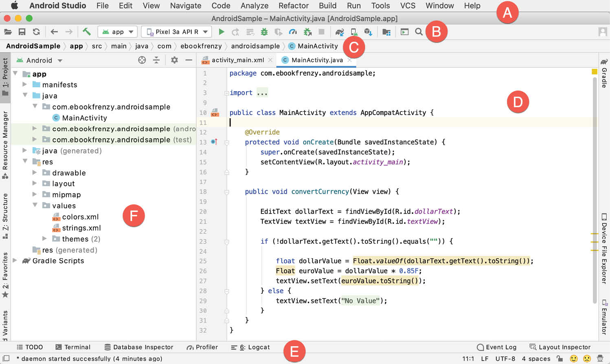Image resolution: width=610 pixels, height=364 pixels.
Task: Expand the themes (2) node
Action: point(44,238)
